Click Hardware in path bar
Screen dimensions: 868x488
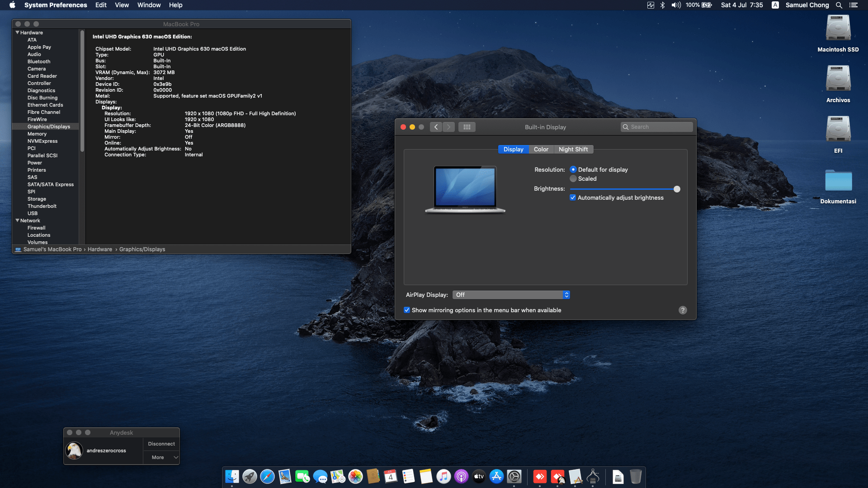coord(100,249)
